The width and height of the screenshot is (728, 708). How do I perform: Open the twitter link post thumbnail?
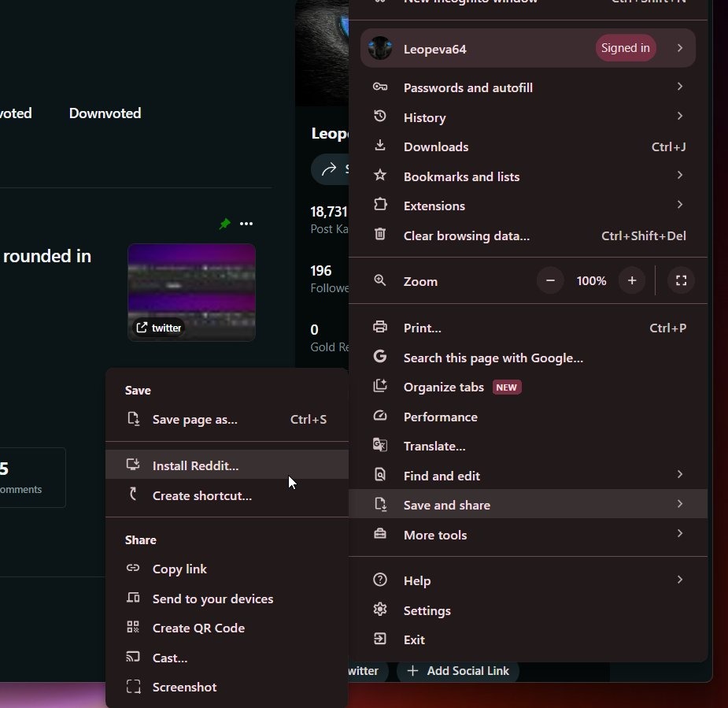click(x=191, y=292)
